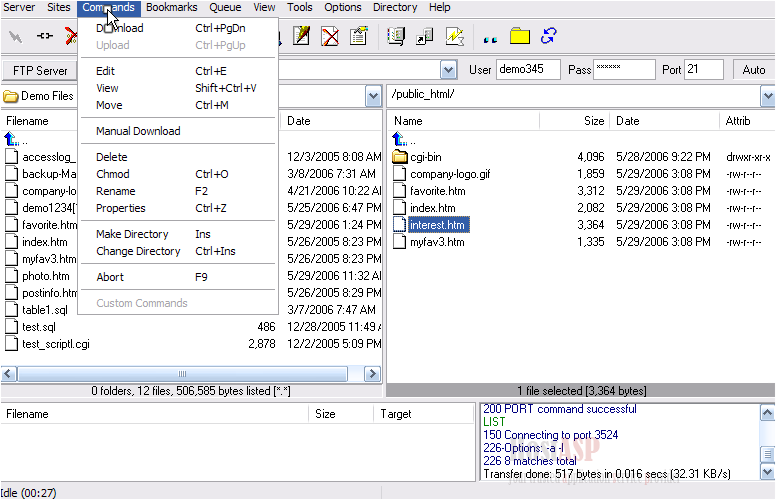This screenshot has width=776, height=500.
Task: Choose Make Directory menu entry
Action: (x=178, y=234)
